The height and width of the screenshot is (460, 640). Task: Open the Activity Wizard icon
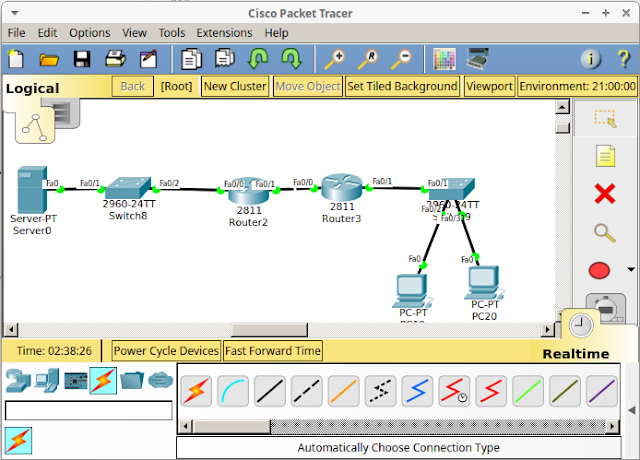149,59
